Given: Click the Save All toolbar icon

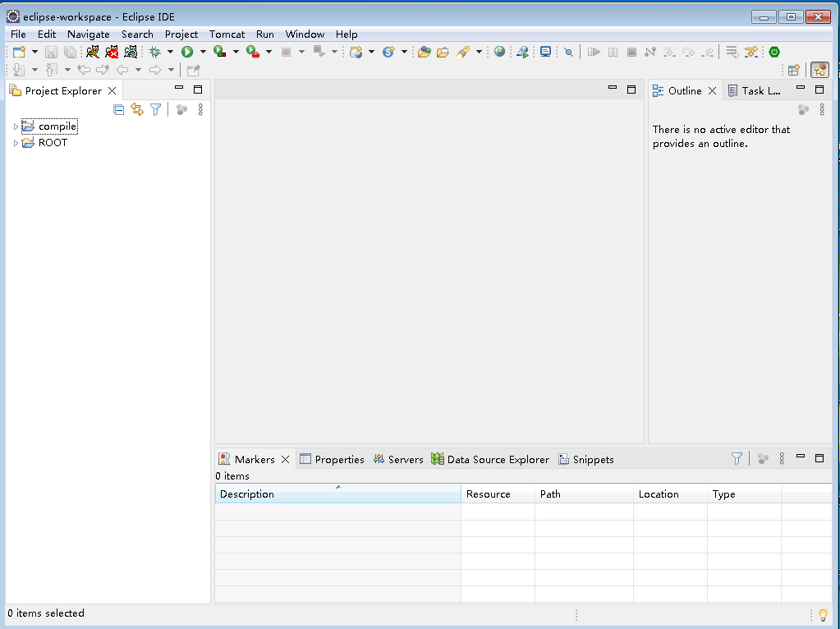Looking at the screenshot, I should [70, 52].
